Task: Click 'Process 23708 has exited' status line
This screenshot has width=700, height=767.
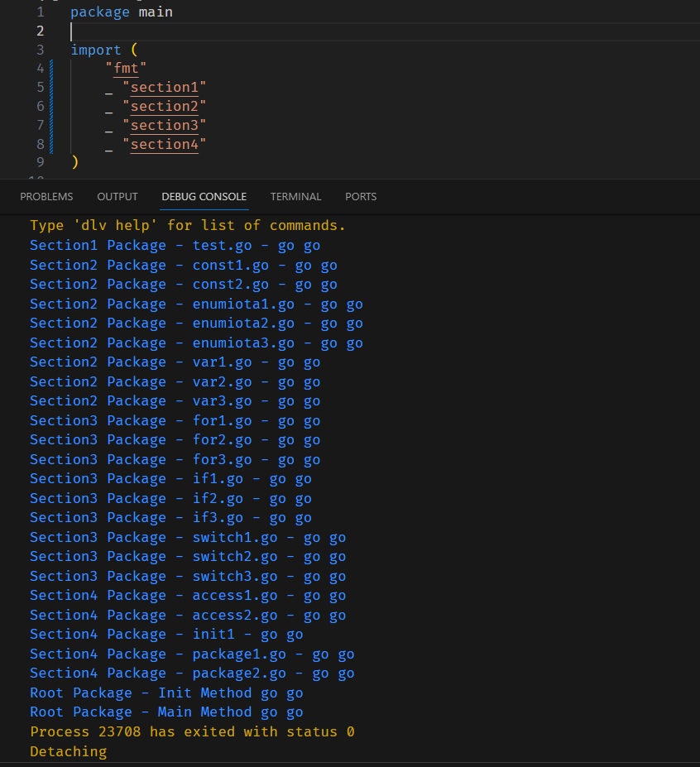Action: click(x=192, y=731)
